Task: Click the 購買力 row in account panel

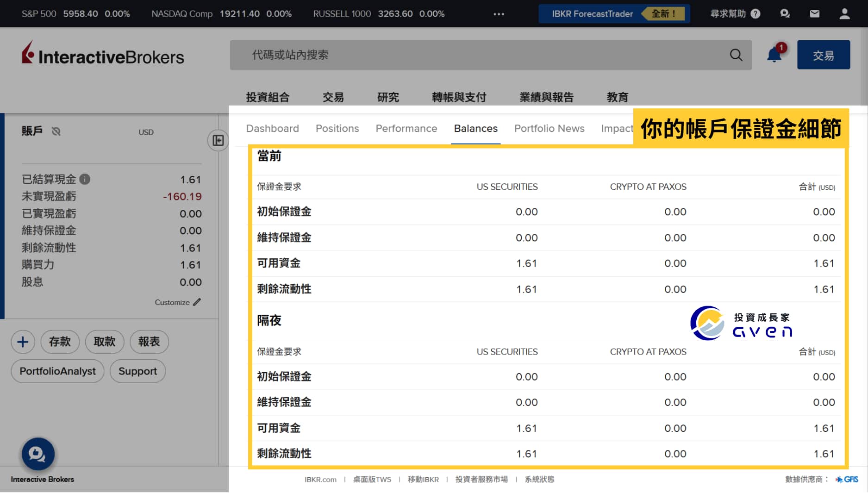Action: [x=112, y=265]
